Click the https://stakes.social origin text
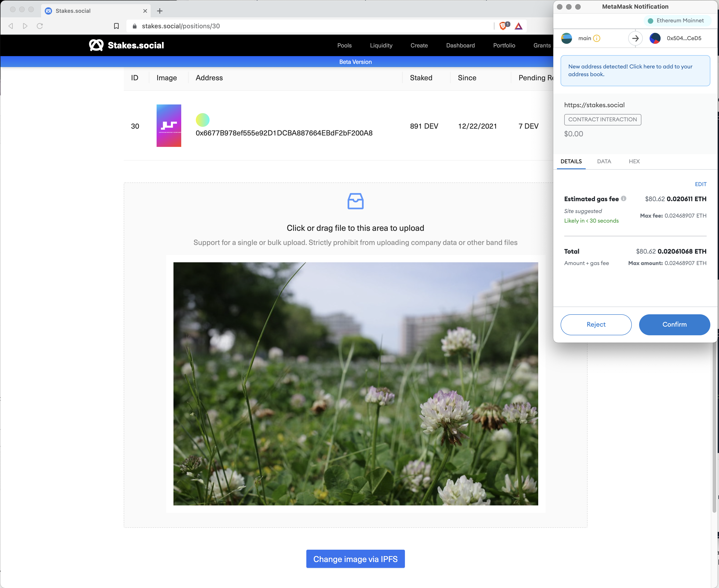The width and height of the screenshot is (719, 588). [594, 105]
